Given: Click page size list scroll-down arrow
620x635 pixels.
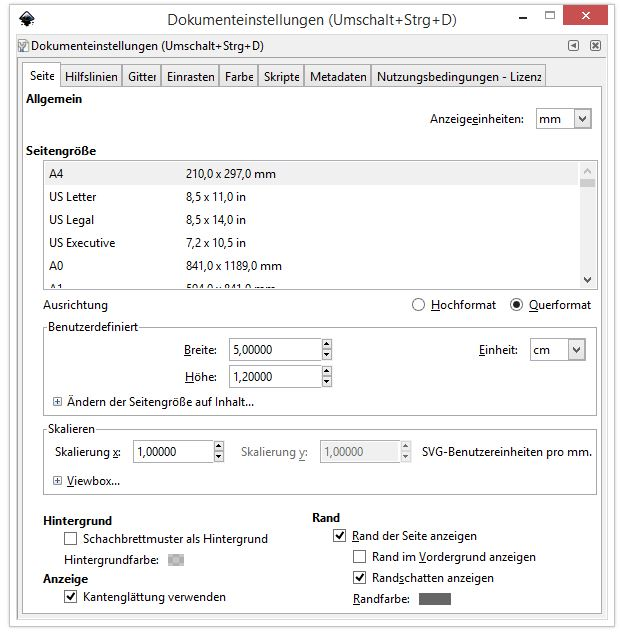Looking at the screenshot, I should (x=588, y=280).
